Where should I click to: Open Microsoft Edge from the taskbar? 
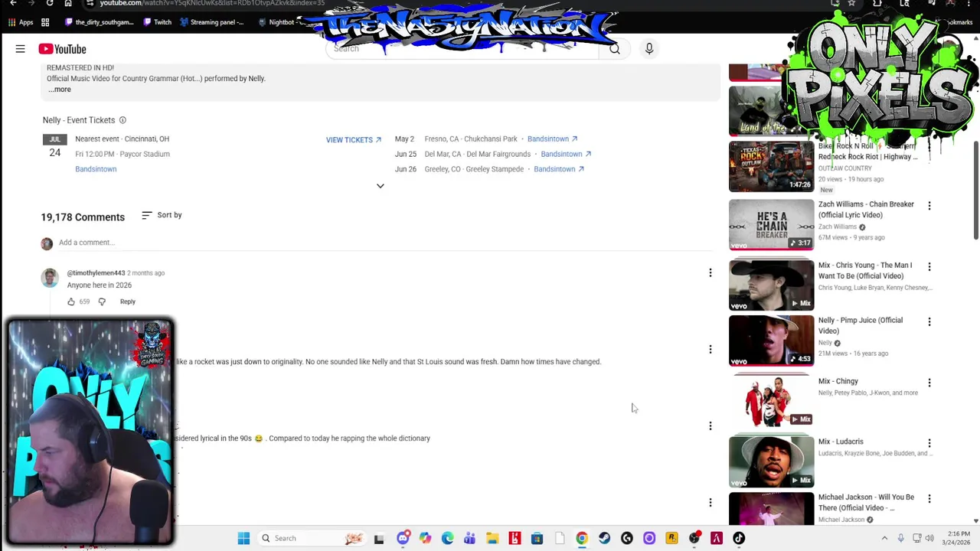447,539
